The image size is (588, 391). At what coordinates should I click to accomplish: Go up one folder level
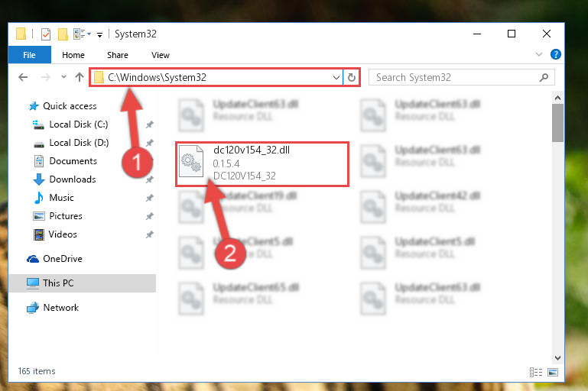point(79,77)
